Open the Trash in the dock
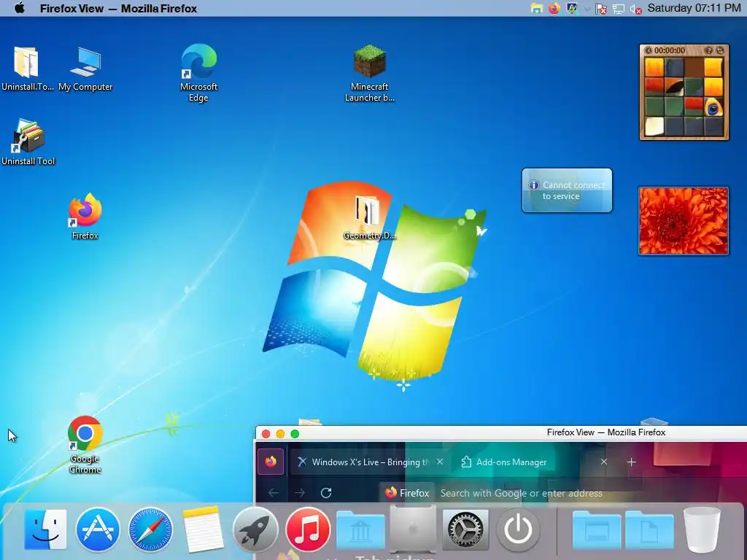The width and height of the screenshot is (747, 560). click(x=702, y=529)
